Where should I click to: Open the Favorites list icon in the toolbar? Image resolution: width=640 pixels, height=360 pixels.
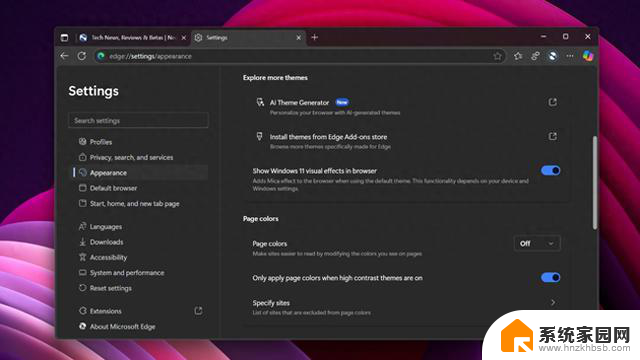pos(518,56)
